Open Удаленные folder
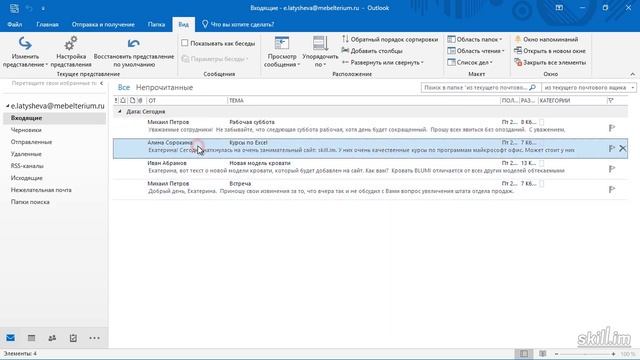The height and width of the screenshot is (360, 640). coord(26,154)
